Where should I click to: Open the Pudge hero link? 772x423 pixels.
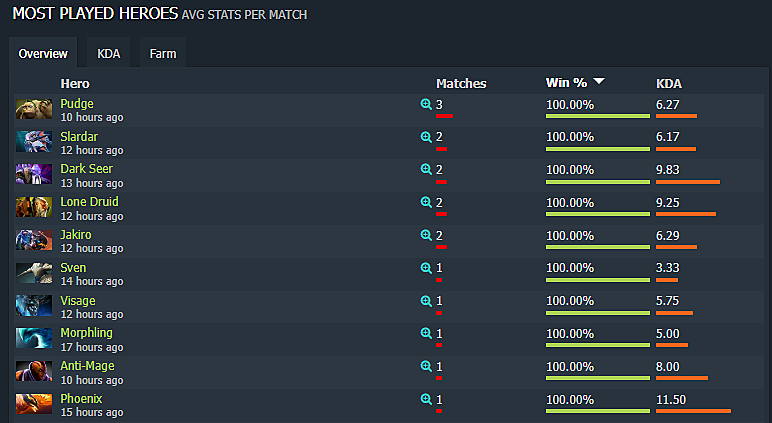(x=77, y=104)
